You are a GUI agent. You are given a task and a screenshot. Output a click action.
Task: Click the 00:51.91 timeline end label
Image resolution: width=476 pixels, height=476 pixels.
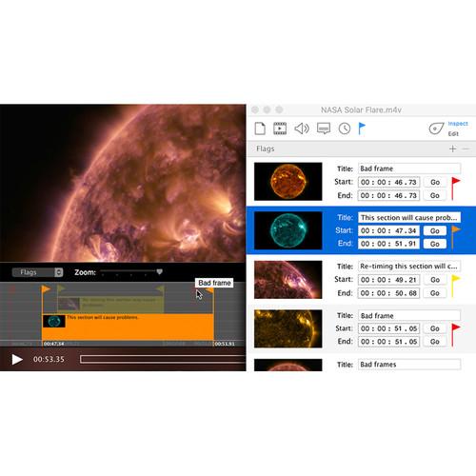(225, 344)
